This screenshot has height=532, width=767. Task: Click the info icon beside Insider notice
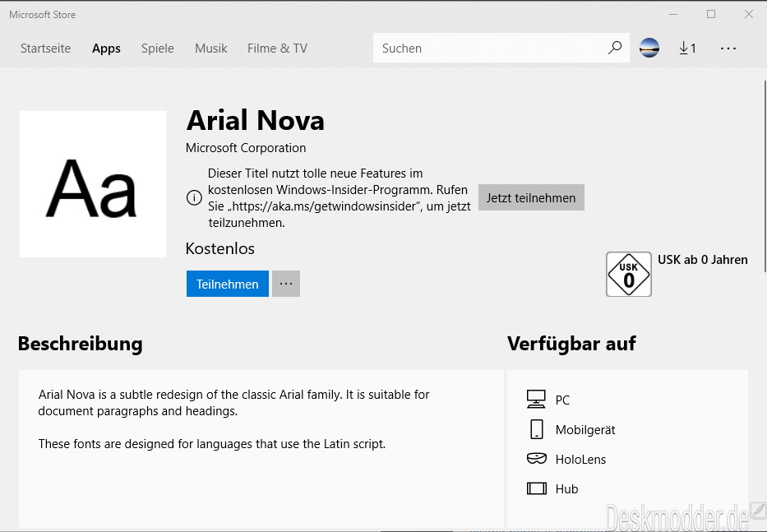[x=194, y=197]
